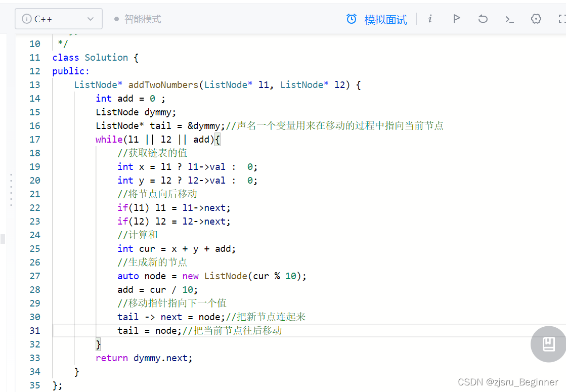Click 'tail = node;' on line 31
Viewport: 566px width, 392px height.
point(149,331)
